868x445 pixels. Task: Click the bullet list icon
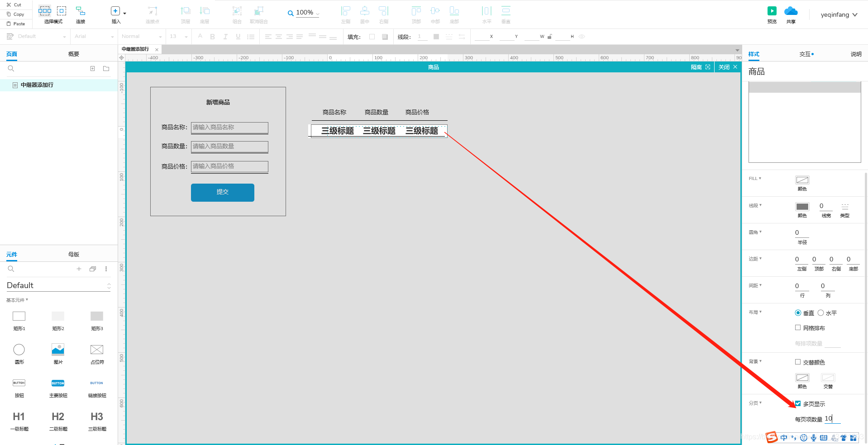click(251, 37)
